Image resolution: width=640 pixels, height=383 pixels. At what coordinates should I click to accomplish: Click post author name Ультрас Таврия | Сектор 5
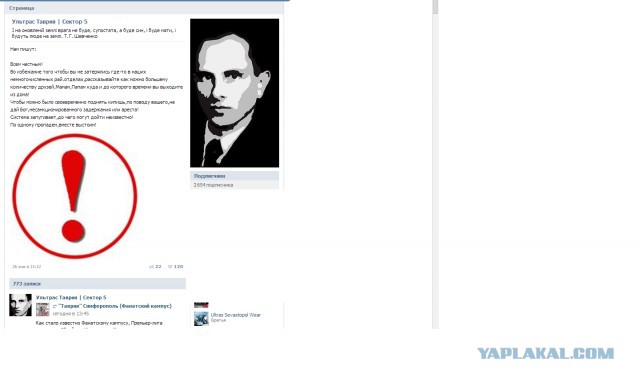click(71, 297)
